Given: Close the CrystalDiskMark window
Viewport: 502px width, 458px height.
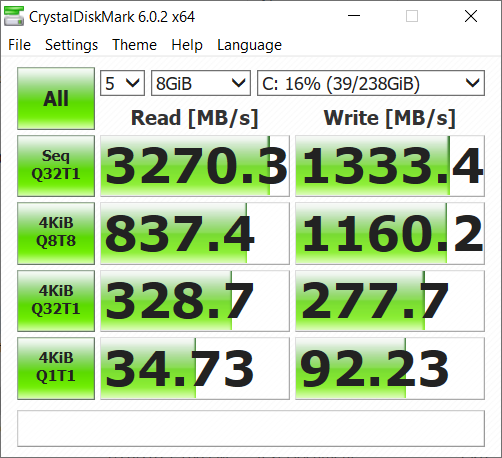Looking at the screenshot, I should pyautogui.click(x=471, y=16).
